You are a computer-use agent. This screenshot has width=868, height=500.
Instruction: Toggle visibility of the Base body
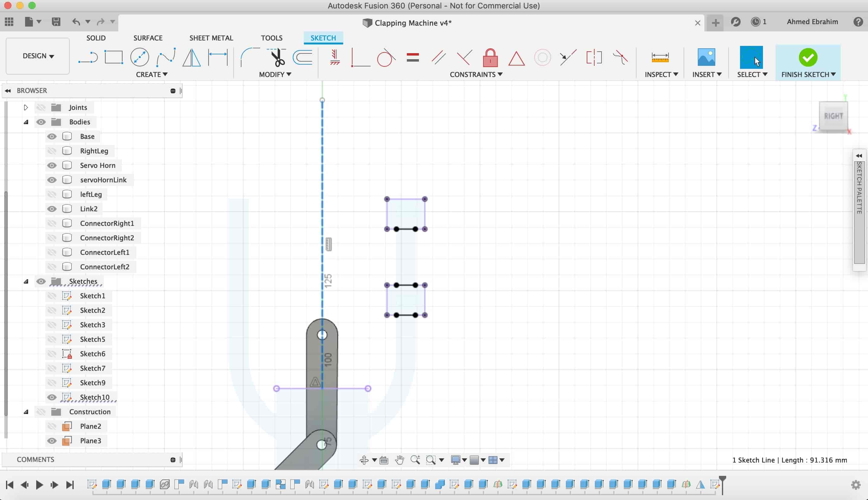(x=52, y=136)
